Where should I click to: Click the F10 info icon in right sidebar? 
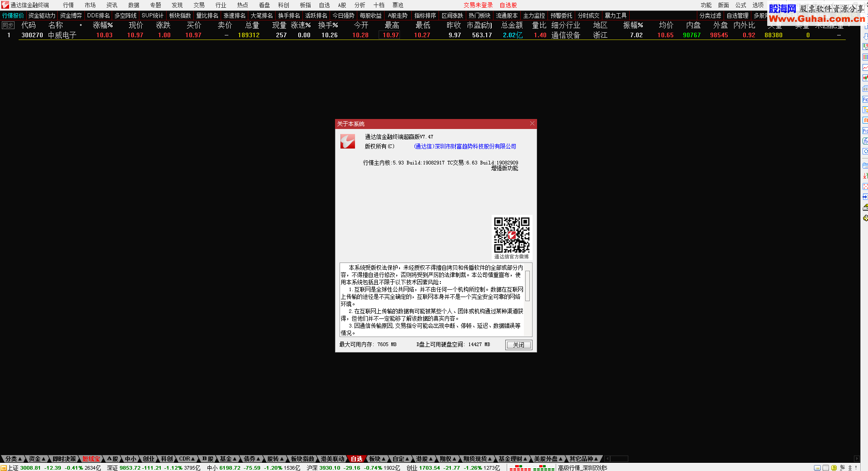click(x=865, y=99)
